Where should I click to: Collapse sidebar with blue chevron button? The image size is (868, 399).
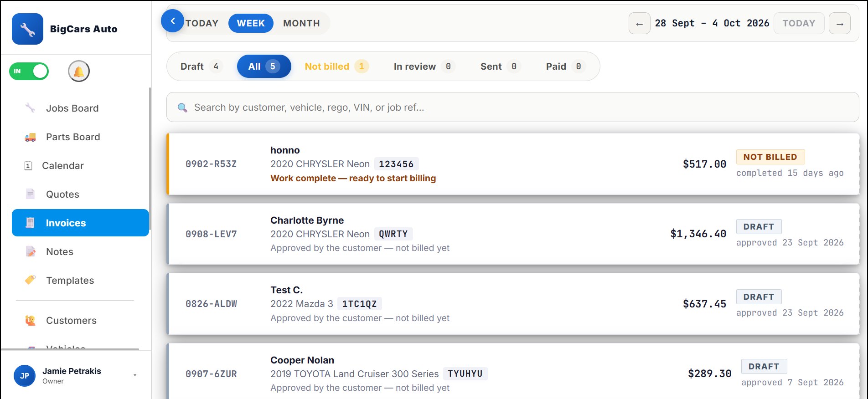click(172, 21)
